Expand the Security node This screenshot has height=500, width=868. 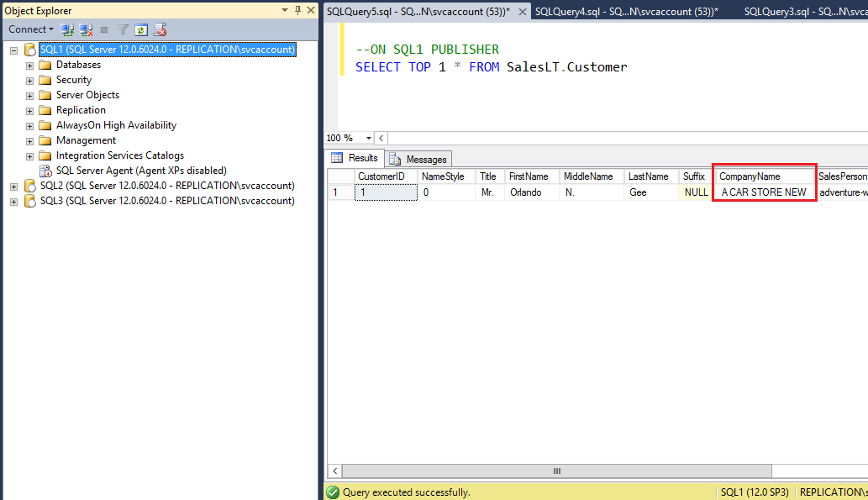(30, 81)
